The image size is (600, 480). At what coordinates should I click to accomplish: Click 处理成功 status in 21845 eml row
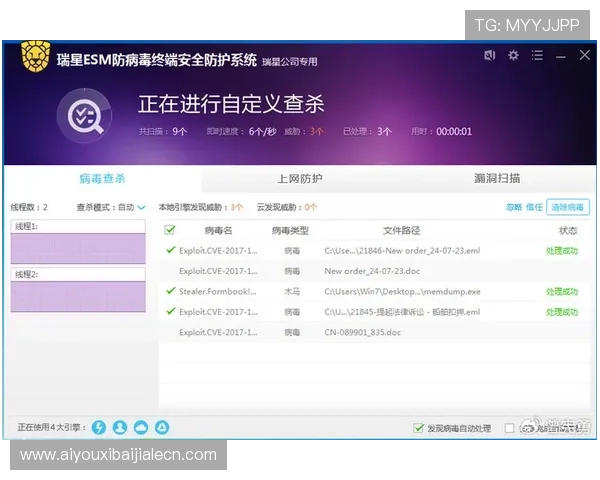(562, 312)
